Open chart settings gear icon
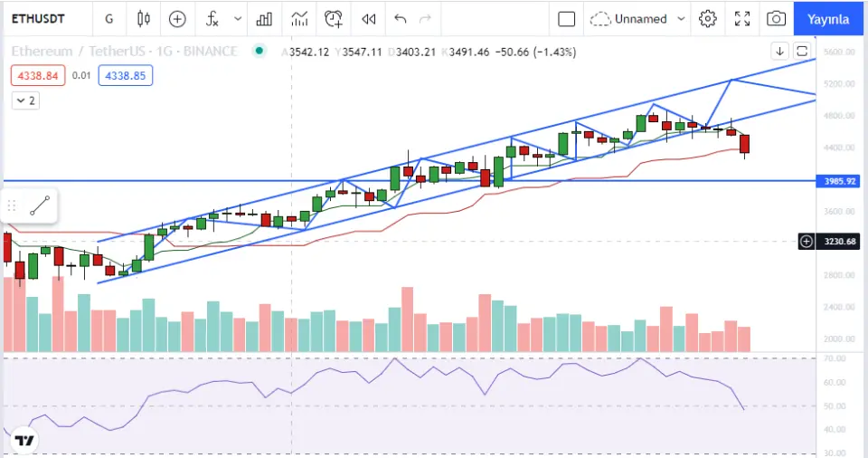Image resolution: width=868 pixels, height=458 pixels. click(x=708, y=18)
